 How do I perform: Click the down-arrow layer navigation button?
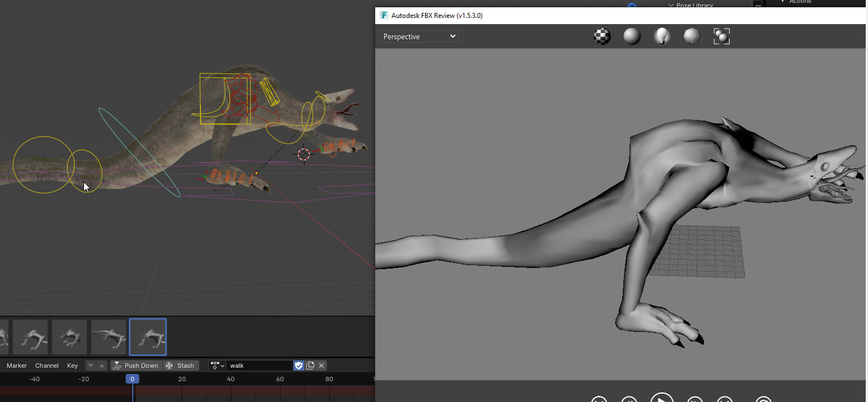(91, 366)
